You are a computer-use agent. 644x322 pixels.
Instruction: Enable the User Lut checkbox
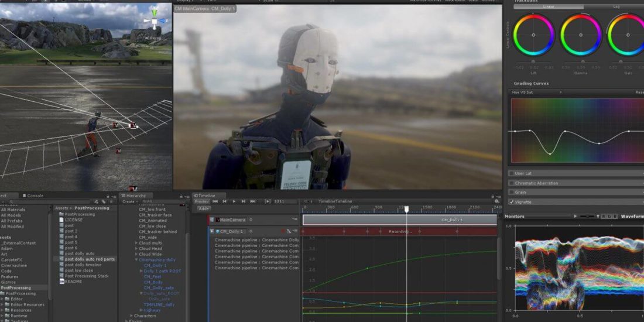[x=511, y=173]
